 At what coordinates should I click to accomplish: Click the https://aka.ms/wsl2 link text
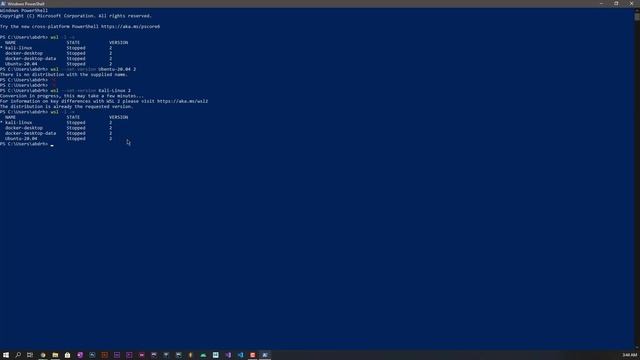(182, 101)
